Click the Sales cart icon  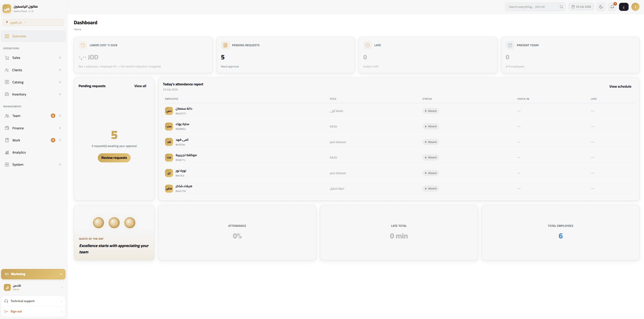pos(7,58)
